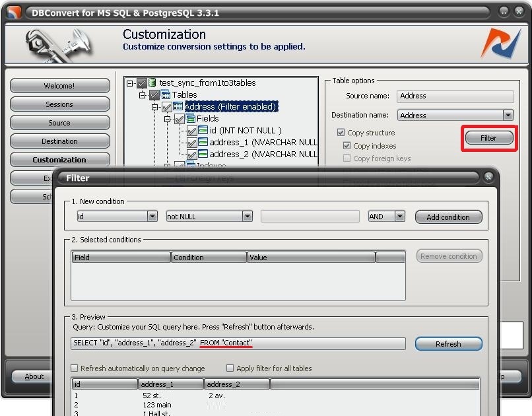Click the address_1 field icon
The height and width of the screenshot is (416, 532).
[203, 142]
